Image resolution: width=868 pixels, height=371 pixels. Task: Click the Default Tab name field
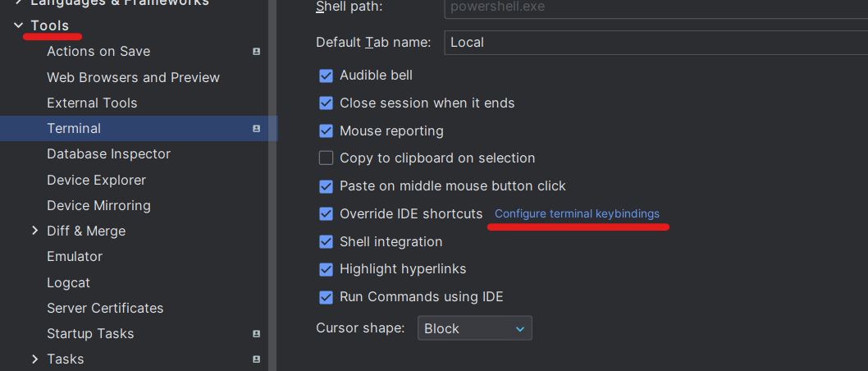pos(656,43)
